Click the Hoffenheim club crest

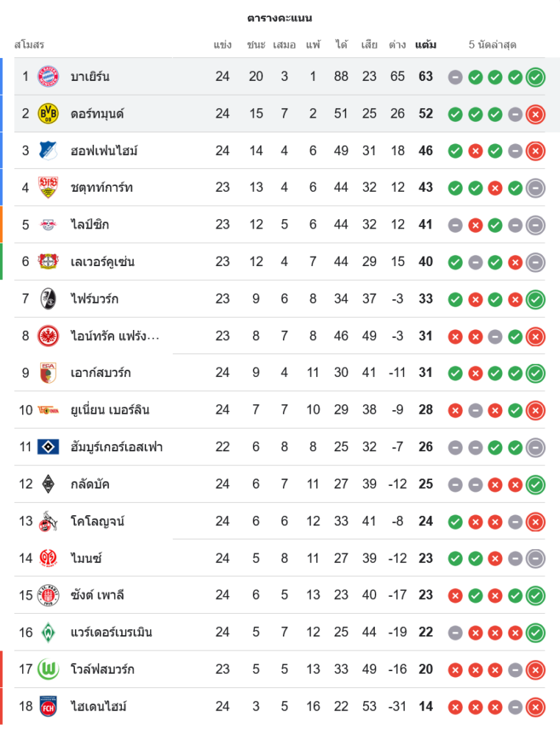48,151
